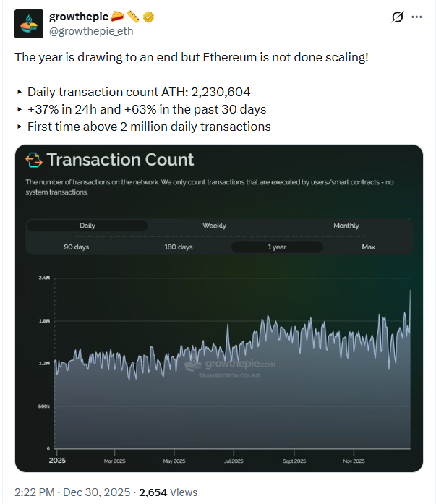Select the Daily interval option
Viewport: 436px width, 504px height.
tap(87, 226)
